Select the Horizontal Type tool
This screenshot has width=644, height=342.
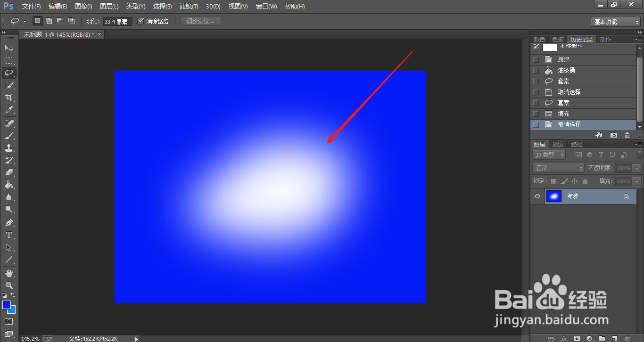tap(9, 235)
